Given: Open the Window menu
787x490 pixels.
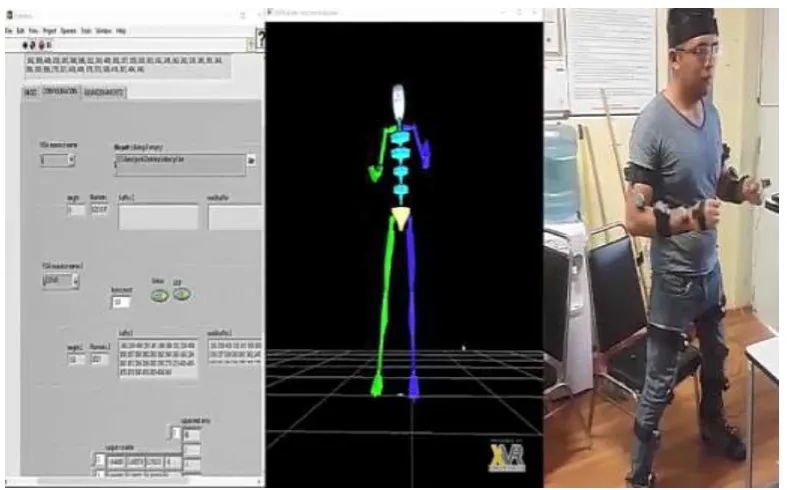Looking at the screenshot, I should (104, 31).
